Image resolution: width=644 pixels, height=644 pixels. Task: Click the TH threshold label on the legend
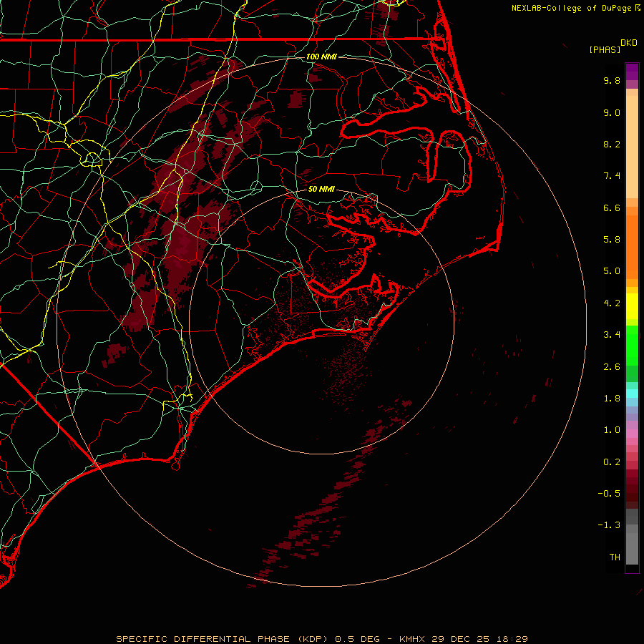(x=615, y=557)
